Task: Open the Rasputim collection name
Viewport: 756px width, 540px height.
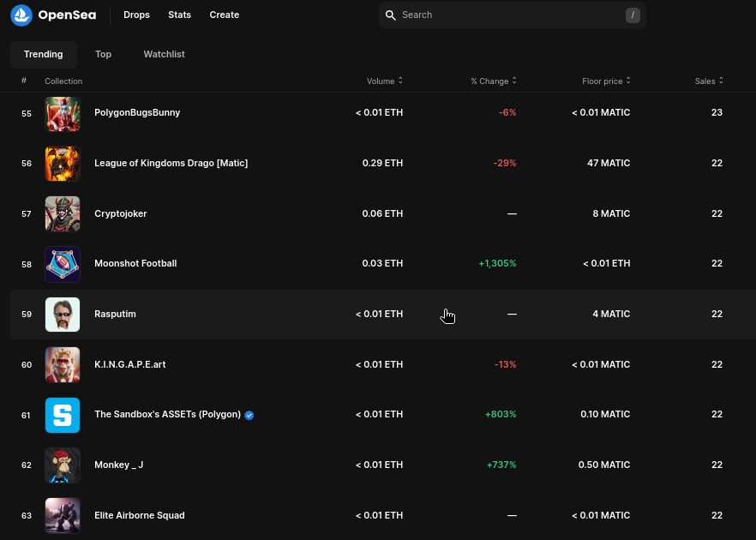Action: pyautogui.click(x=115, y=314)
